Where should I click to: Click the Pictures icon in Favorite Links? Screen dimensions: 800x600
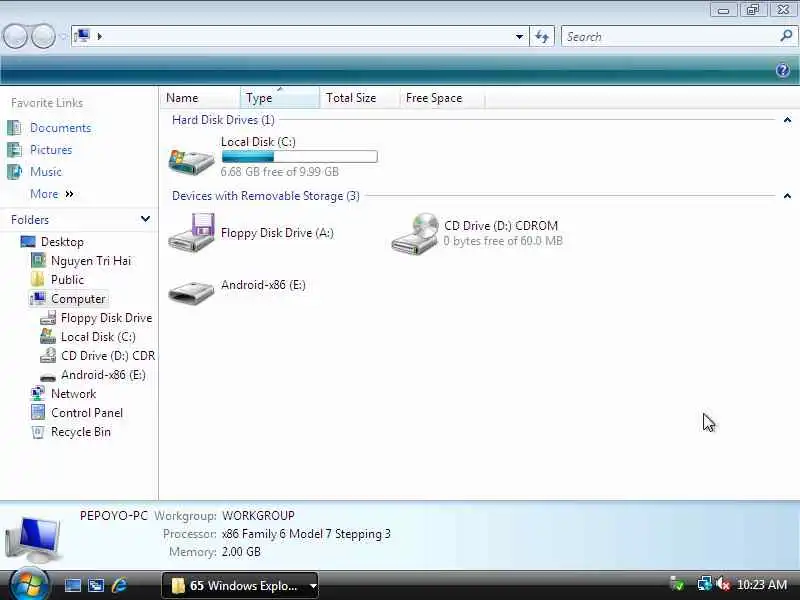pos(14,149)
